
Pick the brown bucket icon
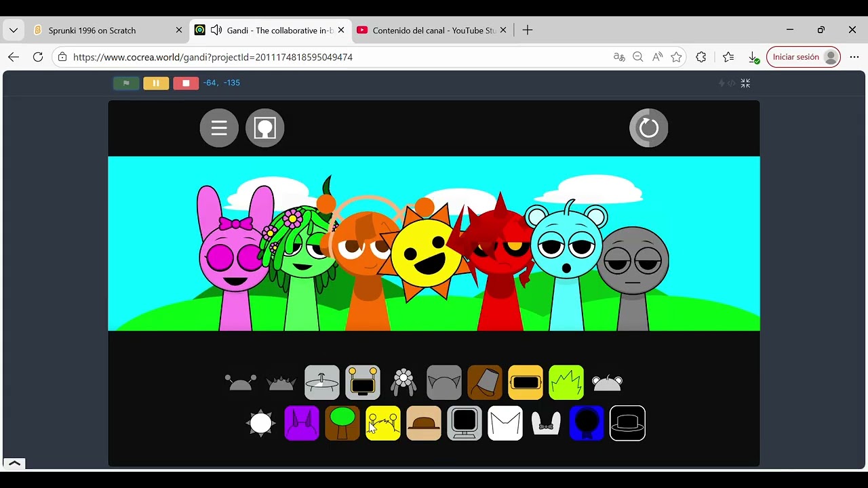pos(485,382)
